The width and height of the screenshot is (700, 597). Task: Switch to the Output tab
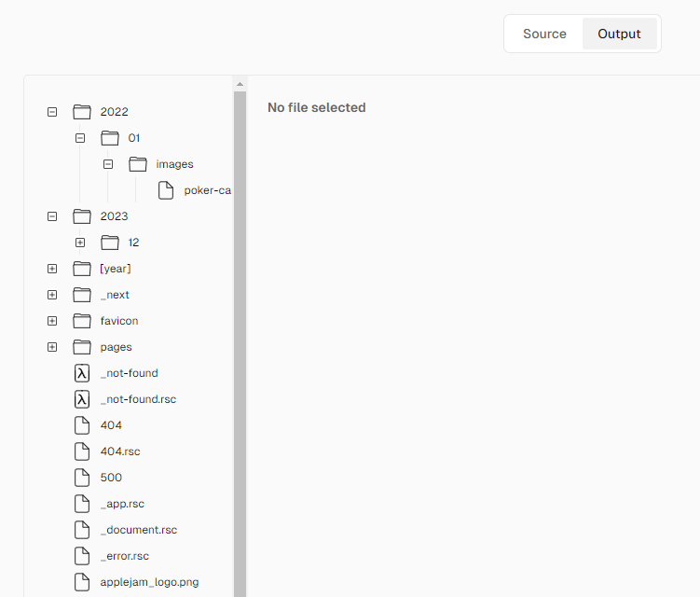tap(619, 34)
